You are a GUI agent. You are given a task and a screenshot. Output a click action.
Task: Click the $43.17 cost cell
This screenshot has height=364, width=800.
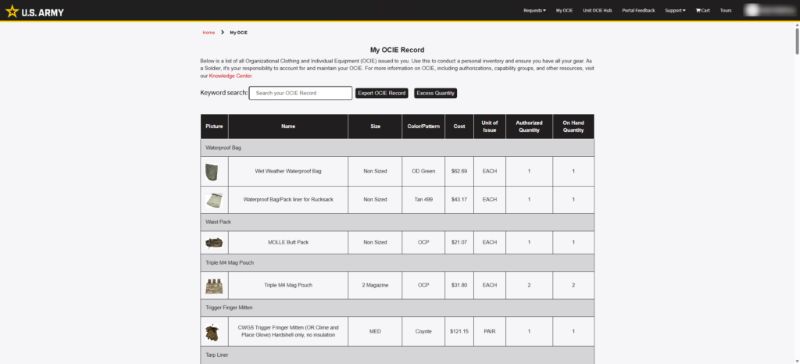(459, 200)
